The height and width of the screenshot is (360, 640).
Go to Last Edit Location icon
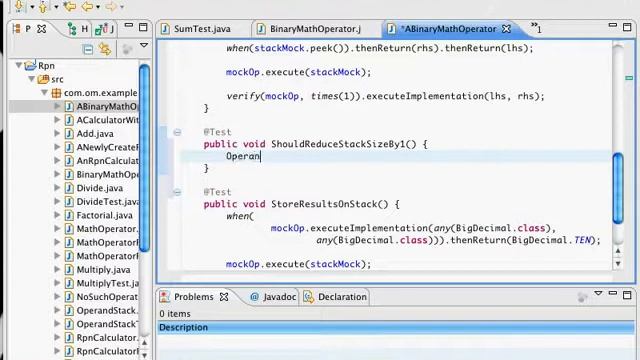coord(70,6)
